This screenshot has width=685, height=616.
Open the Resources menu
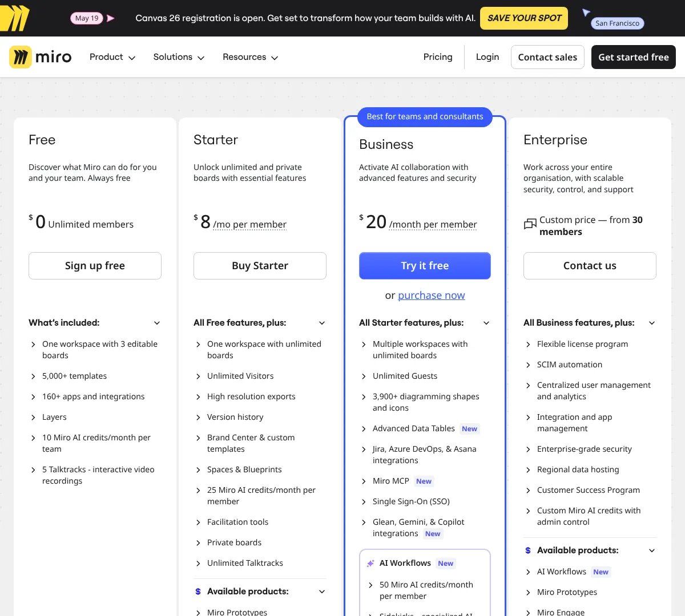(x=250, y=57)
